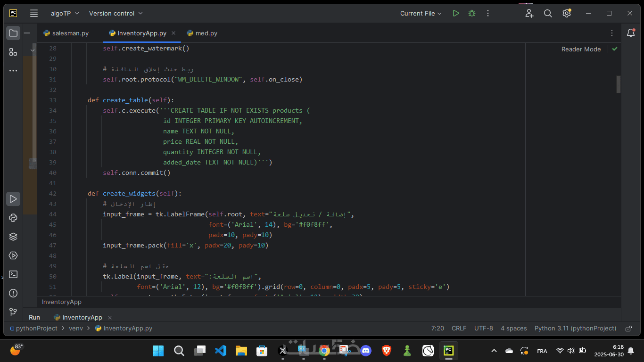Open the Current File run configuration dropdown
644x362 pixels.
pos(421,13)
